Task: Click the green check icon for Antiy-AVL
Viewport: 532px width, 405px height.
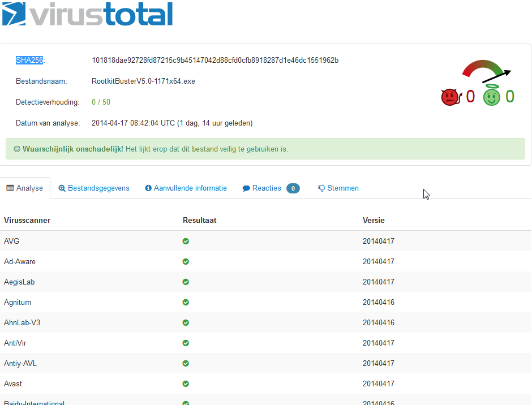Action: coord(186,363)
